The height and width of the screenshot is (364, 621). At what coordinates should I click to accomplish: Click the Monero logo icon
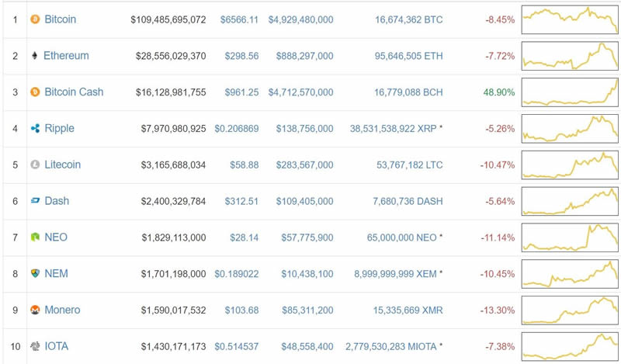[34, 310]
